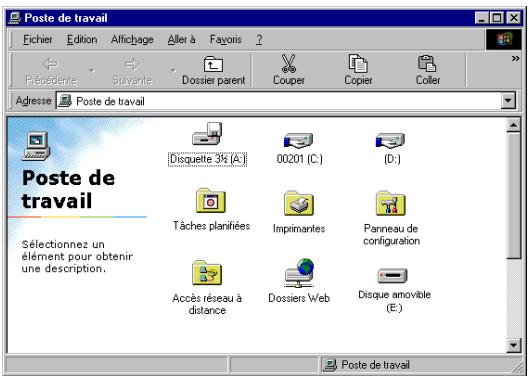Viewport: 529px width, 376px height.
Task: Click inside the Adresse input field
Action: (286, 101)
